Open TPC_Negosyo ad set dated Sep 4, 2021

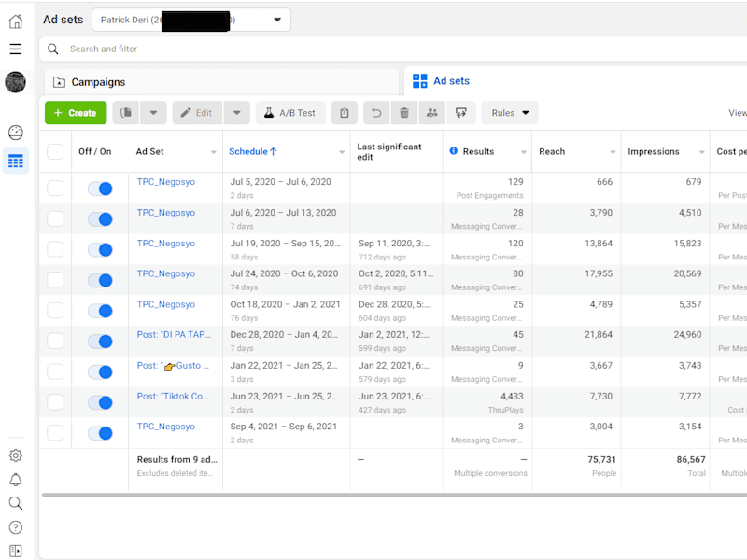click(166, 427)
